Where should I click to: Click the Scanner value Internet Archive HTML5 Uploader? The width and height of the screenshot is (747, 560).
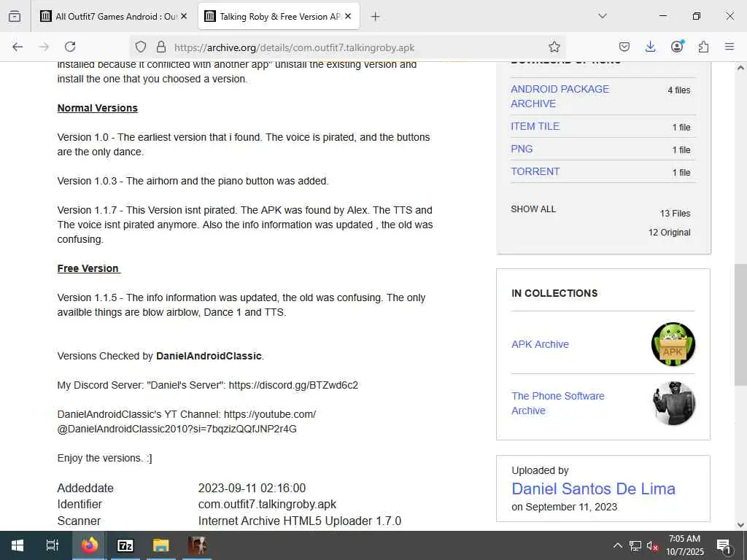[300, 521]
